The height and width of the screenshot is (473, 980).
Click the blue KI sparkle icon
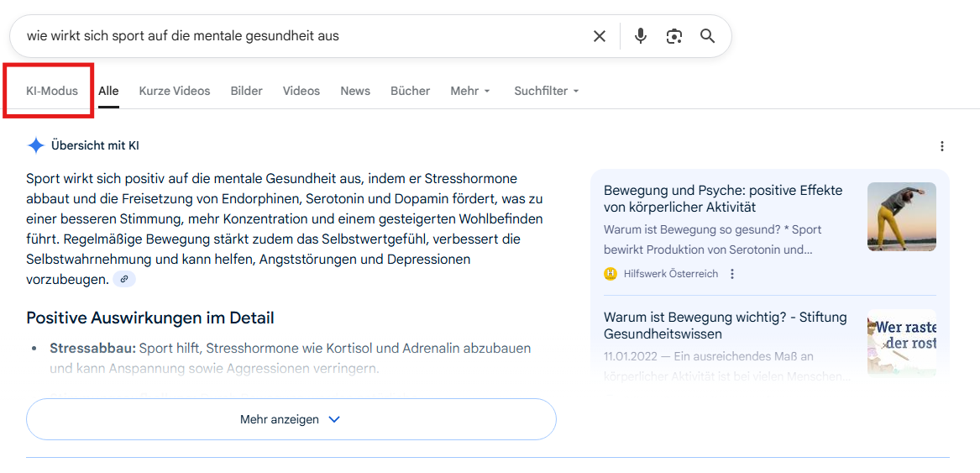35,145
